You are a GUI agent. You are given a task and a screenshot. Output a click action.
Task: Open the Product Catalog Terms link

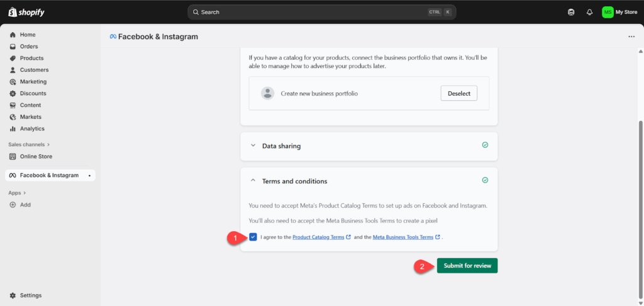click(x=318, y=237)
